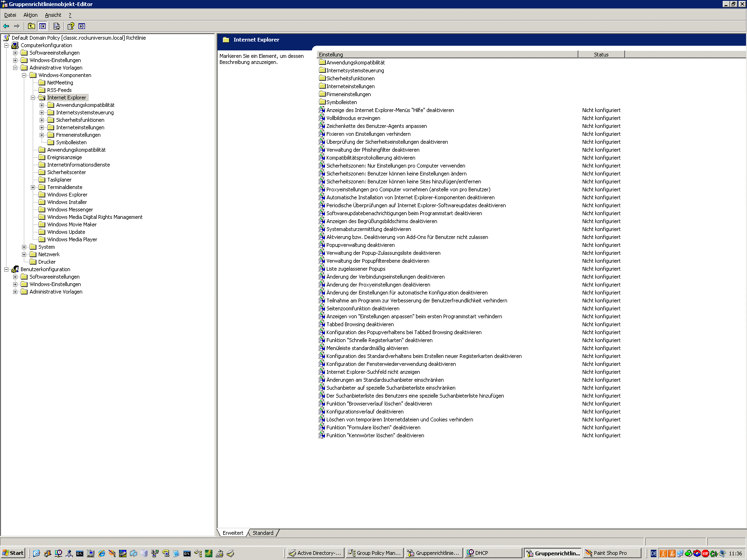
Task: Toggle the action pane toolbar icon
Action: pyautogui.click(x=82, y=26)
